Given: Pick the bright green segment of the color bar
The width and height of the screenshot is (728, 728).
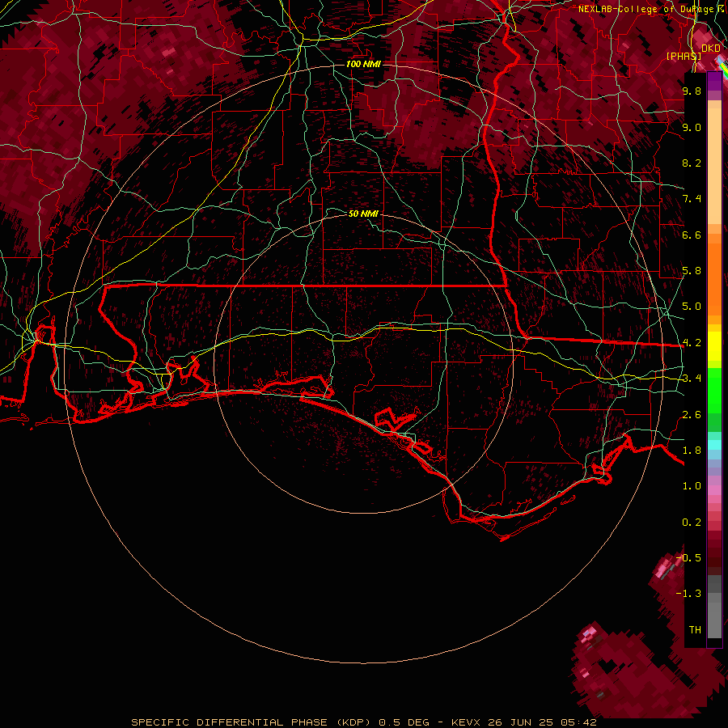Looking at the screenshot, I should tap(714, 390).
